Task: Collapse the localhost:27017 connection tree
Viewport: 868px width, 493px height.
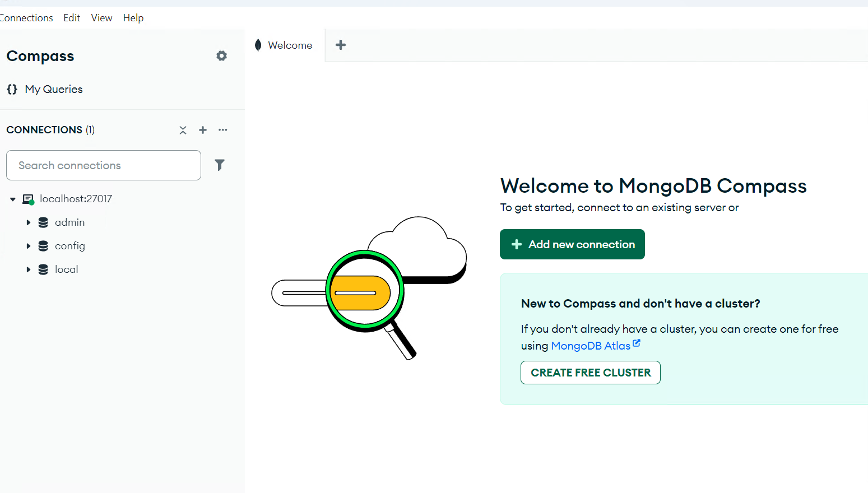Action: (12, 198)
